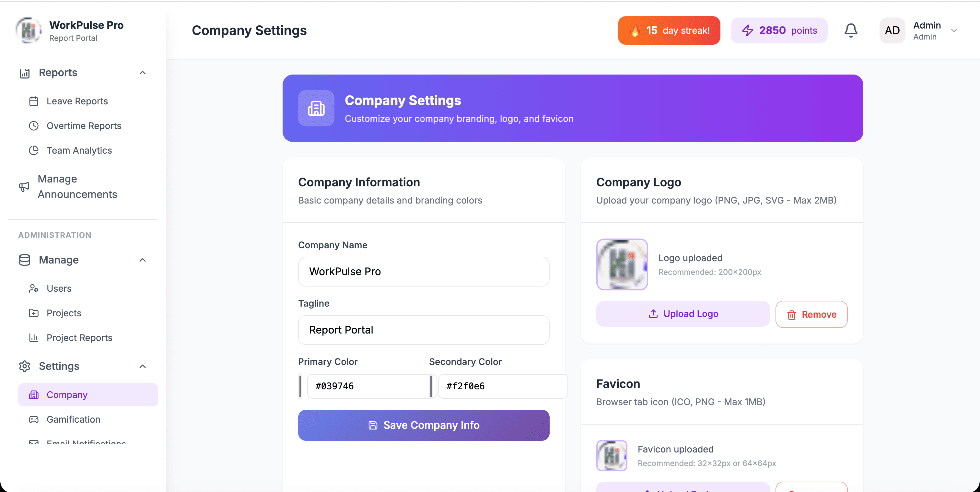
Task: Click the flame streak icon
Action: pos(635,31)
